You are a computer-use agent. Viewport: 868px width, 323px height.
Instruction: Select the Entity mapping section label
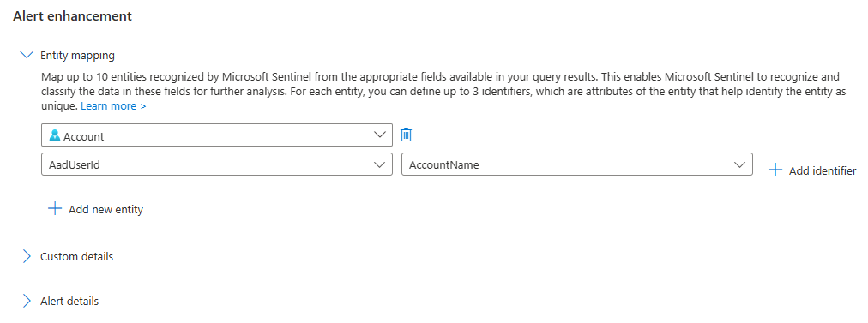[77, 56]
